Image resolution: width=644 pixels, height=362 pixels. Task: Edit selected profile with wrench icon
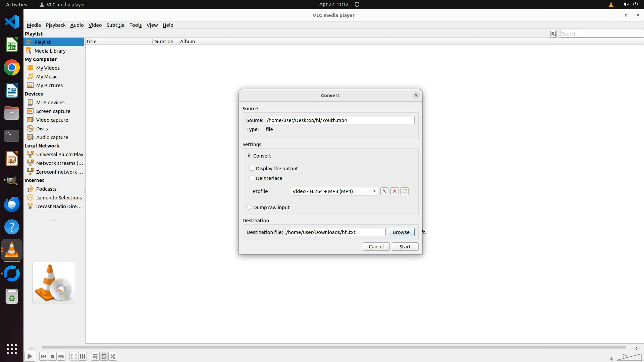[x=384, y=191]
